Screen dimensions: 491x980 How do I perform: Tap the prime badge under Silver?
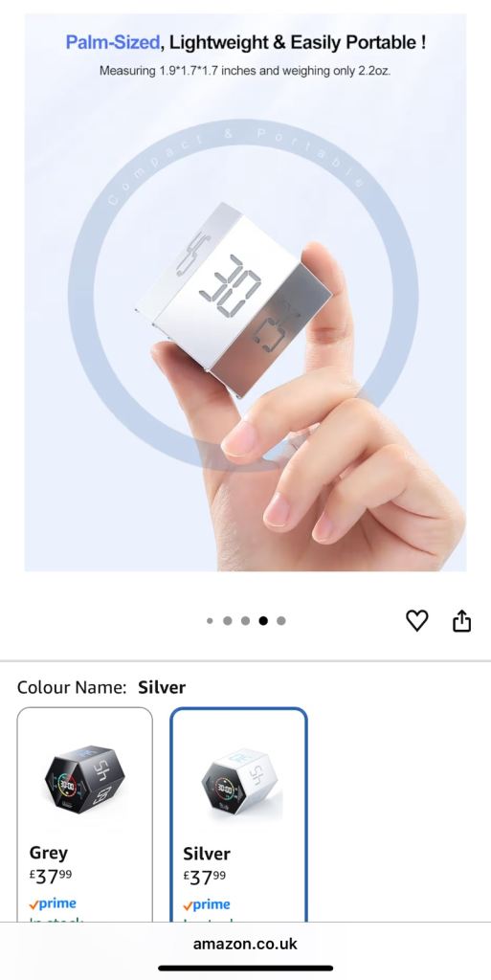click(x=206, y=905)
